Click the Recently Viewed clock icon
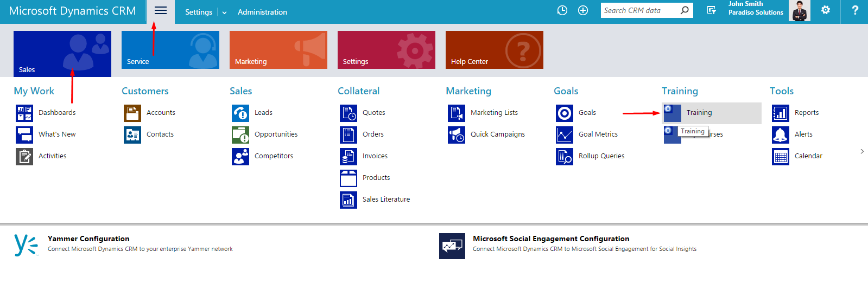Screen dimensions: 868x290 (562, 10)
